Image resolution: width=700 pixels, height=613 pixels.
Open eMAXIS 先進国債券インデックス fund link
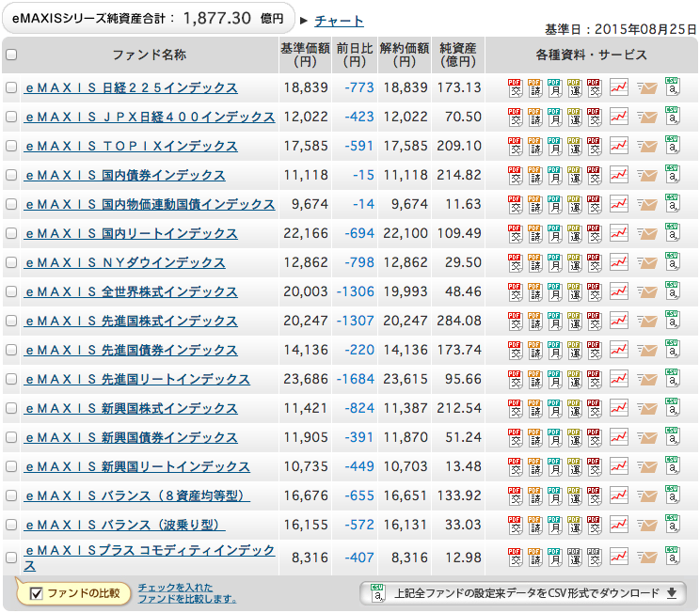[x=131, y=351]
